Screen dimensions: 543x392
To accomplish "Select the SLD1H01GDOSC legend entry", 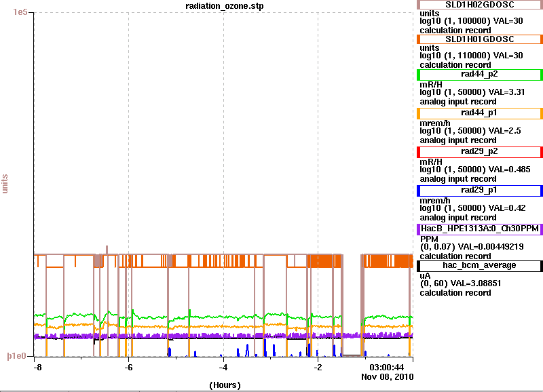I will (480, 39).
